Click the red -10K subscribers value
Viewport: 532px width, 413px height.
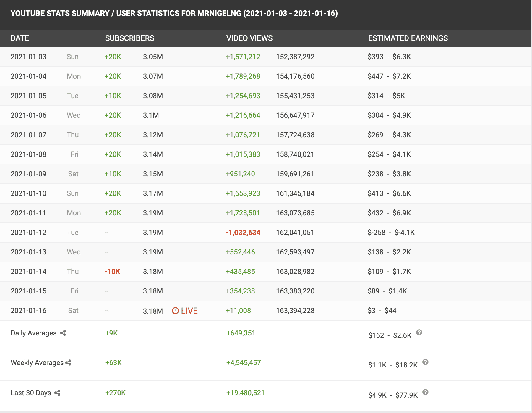click(x=112, y=272)
